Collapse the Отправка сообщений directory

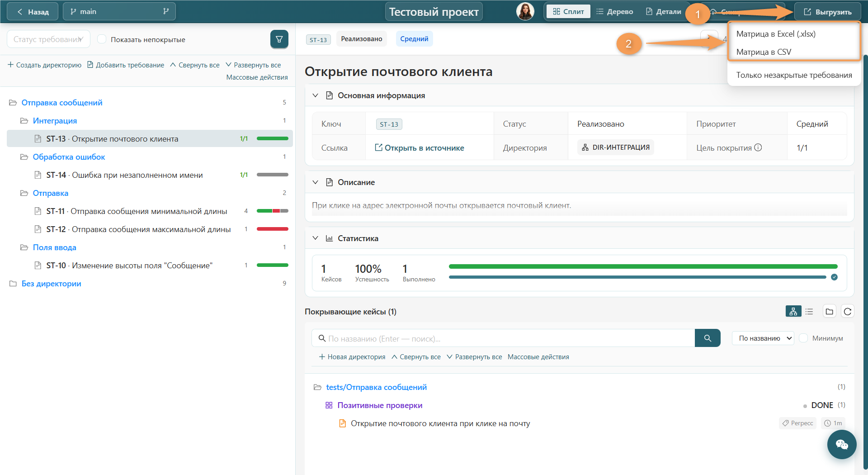click(x=13, y=103)
